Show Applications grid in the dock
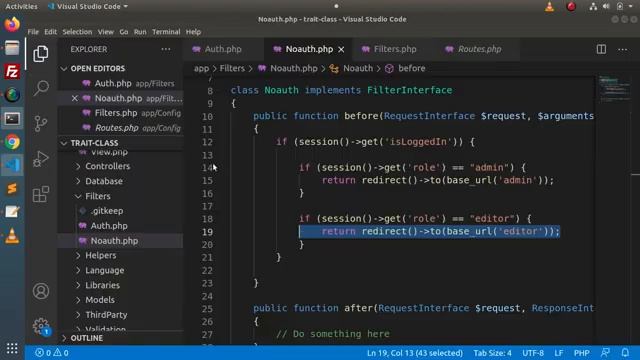 pos(12,348)
